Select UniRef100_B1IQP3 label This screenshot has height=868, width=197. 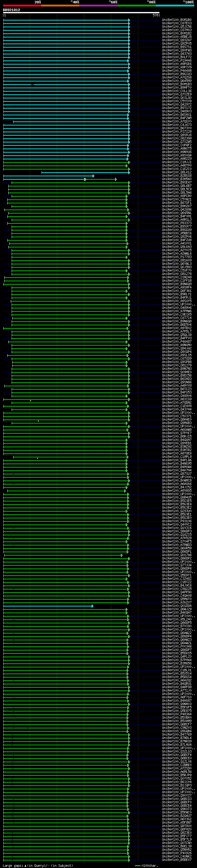point(177,785)
